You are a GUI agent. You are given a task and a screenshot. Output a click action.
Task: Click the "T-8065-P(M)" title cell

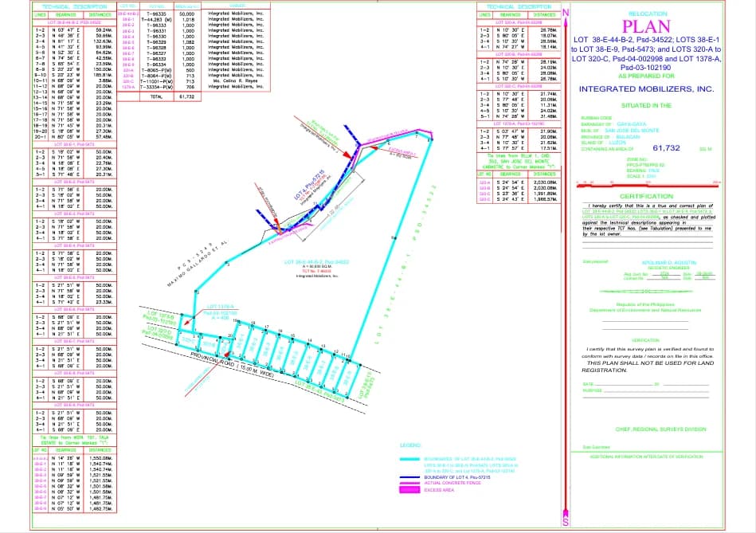156,70
